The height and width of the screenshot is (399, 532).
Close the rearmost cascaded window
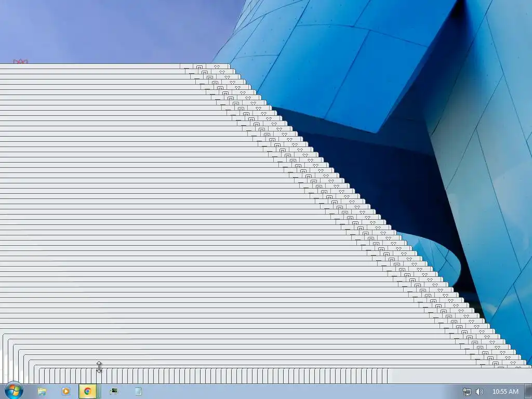pyautogui.click(x=217, y=67)
